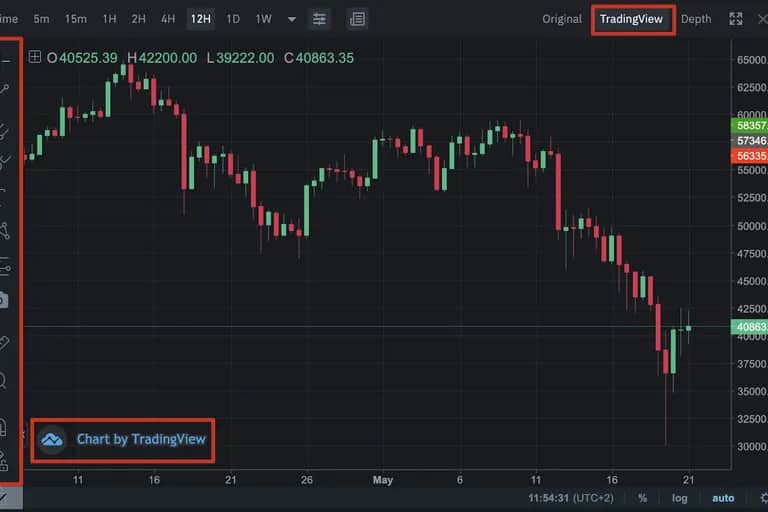Image resolution: width=768 pixels, height=512 pixels.
Task: Select the pattern nodes drawing tool
Action: 4,230
